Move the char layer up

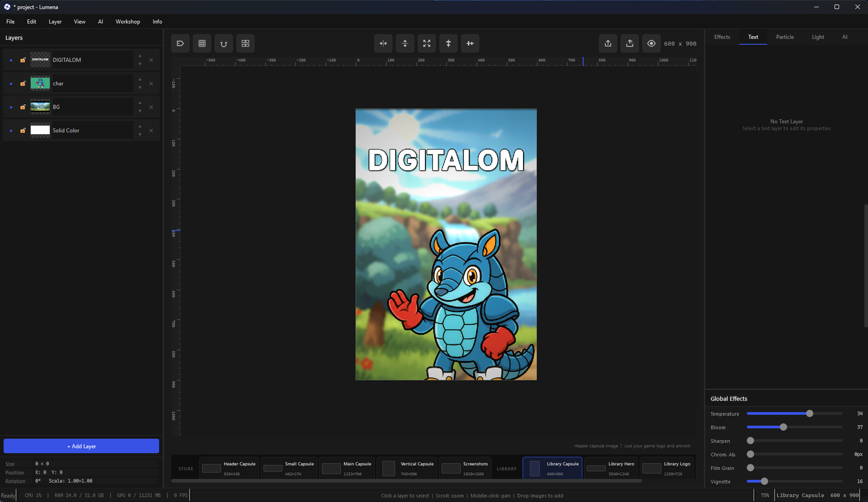(x=140, y=79)
